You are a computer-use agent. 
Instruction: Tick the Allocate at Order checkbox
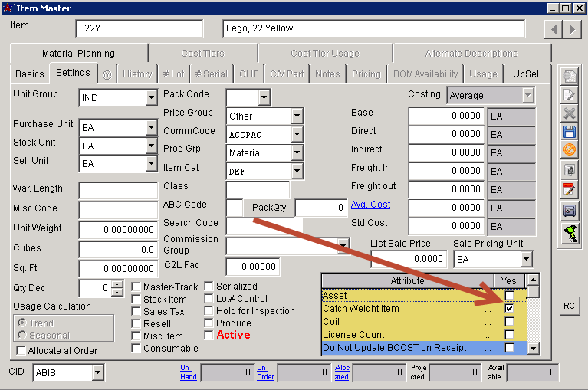(21, 350)
